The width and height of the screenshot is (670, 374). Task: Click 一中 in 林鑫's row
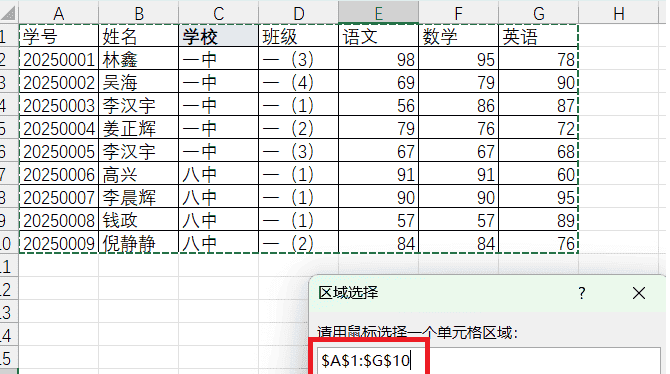click(x=218, y=59)
